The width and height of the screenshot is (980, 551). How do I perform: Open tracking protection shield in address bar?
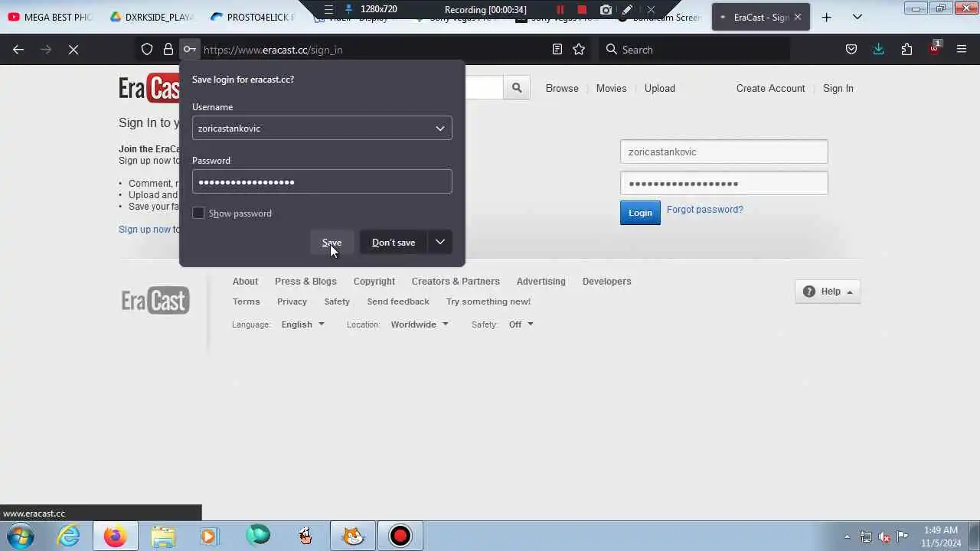coord(147,50)
